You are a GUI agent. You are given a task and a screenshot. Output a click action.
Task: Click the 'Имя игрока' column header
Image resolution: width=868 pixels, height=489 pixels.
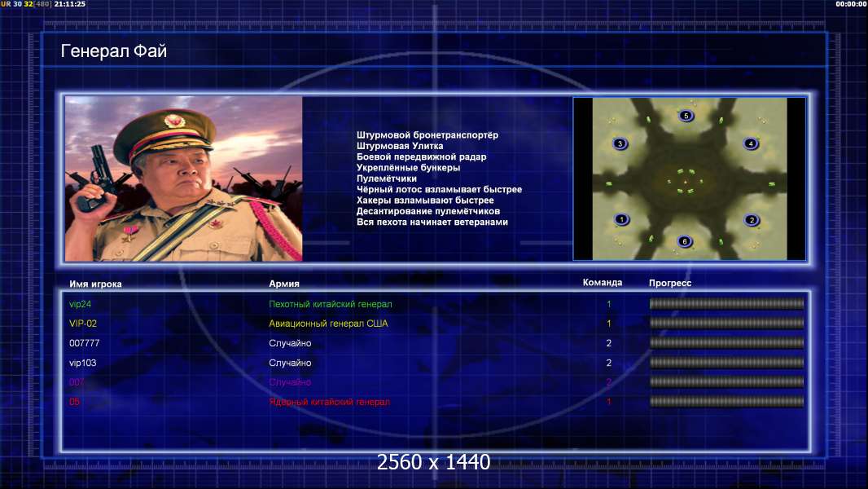point(95,284)
